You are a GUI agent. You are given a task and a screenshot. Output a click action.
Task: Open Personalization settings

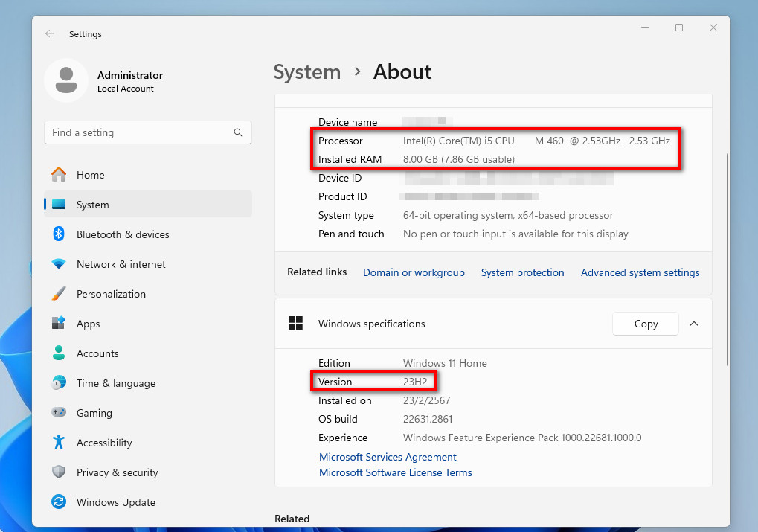[148, 294]
